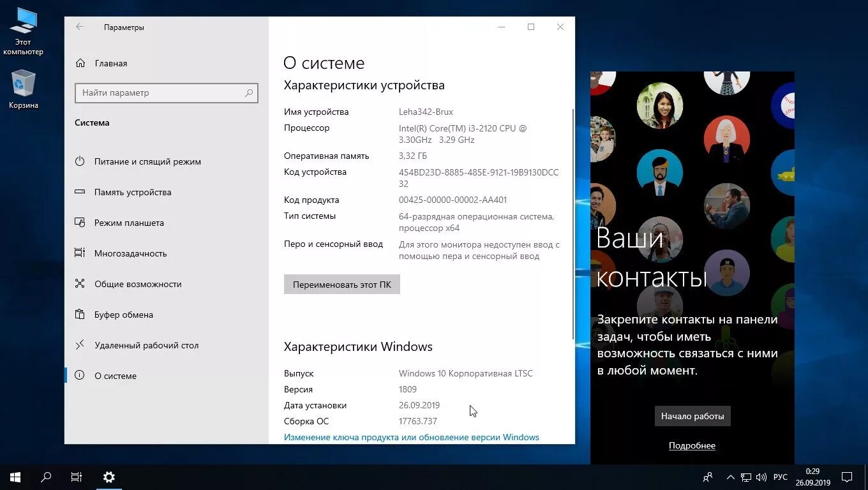Go back with the Settings arrow
868x490 pixels.
[x=80, y=27]
